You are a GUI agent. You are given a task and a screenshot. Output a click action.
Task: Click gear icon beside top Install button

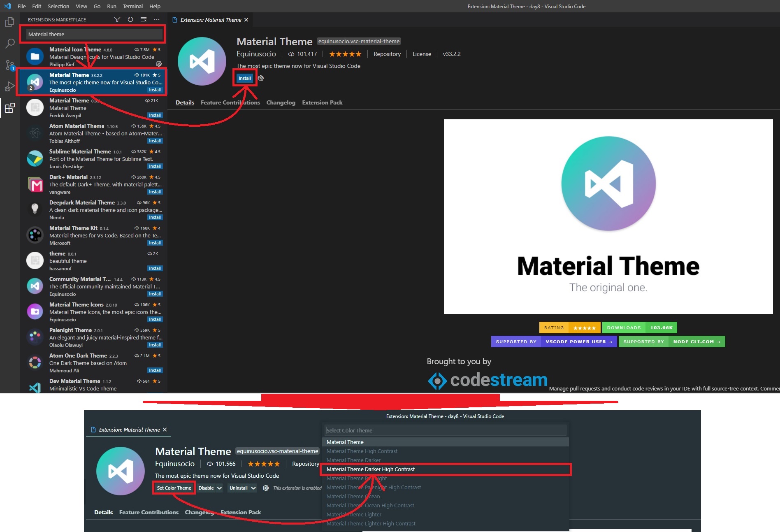coord(261,78)
